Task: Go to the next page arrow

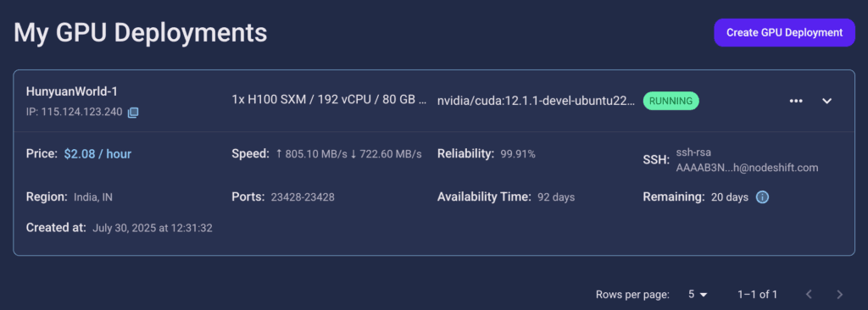Action: [839, 294]
